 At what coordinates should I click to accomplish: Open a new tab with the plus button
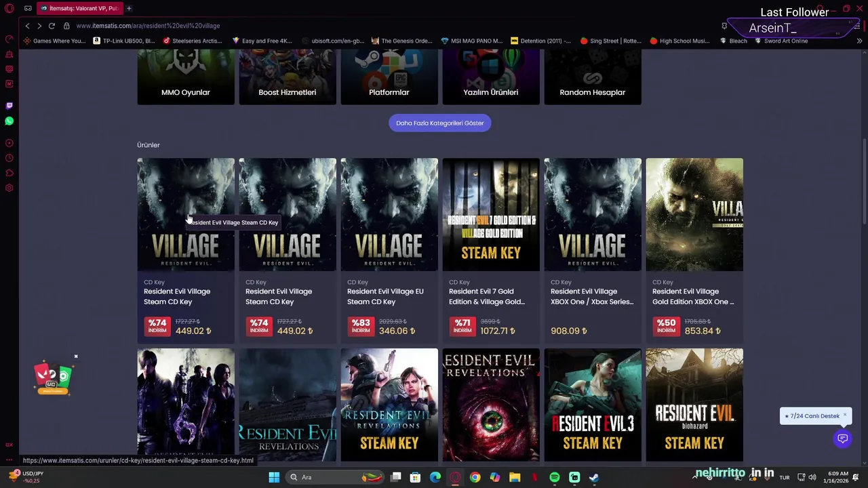pos(129,8)
